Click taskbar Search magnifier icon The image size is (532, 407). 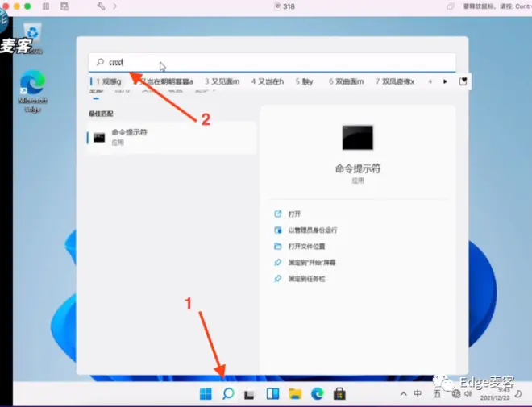228,394
